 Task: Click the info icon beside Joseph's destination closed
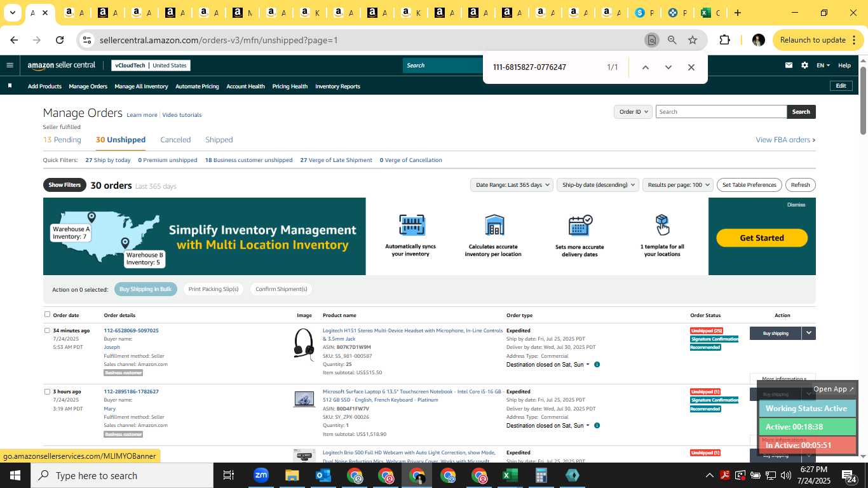pyautogui.click(x=597, y=365)
